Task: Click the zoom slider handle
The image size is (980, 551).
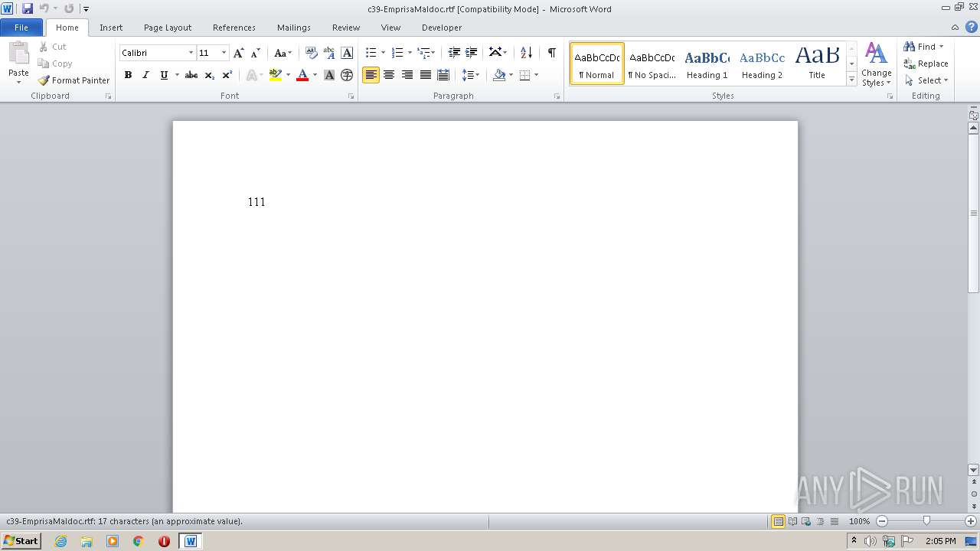Action: click(926, 521)
